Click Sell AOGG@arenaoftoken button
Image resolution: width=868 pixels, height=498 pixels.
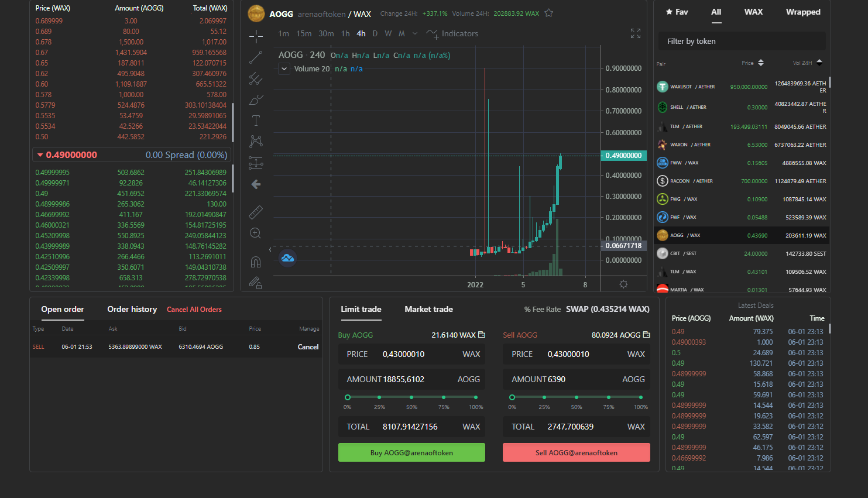point(577,452)
